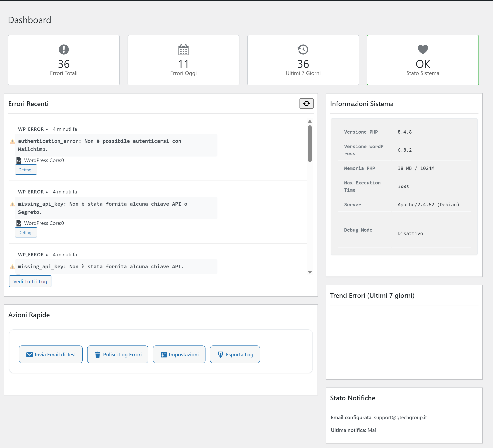Select the Errori Oggi stat card
The image size is (493, 448).
(184, 60)
